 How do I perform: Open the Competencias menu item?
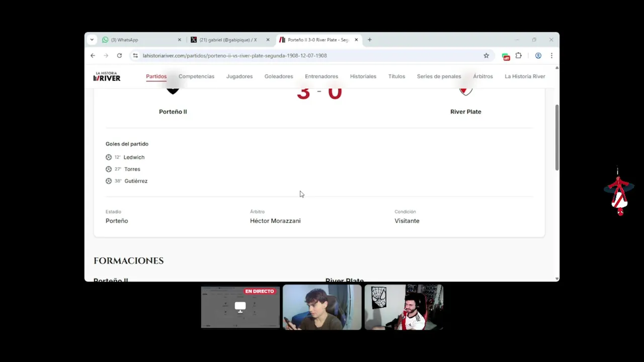coord(196,76)
